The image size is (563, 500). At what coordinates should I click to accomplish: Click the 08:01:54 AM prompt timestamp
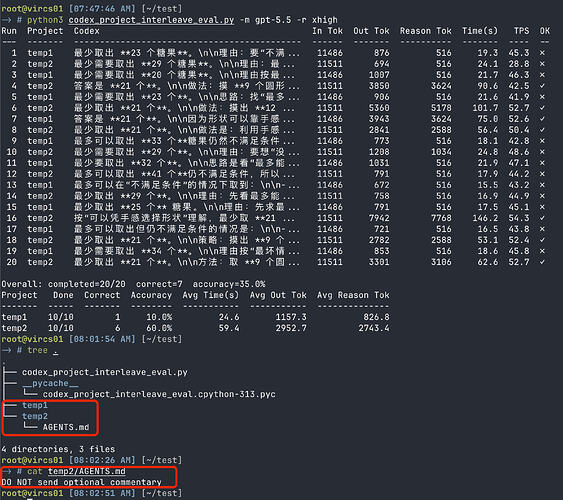coord(102,339)
